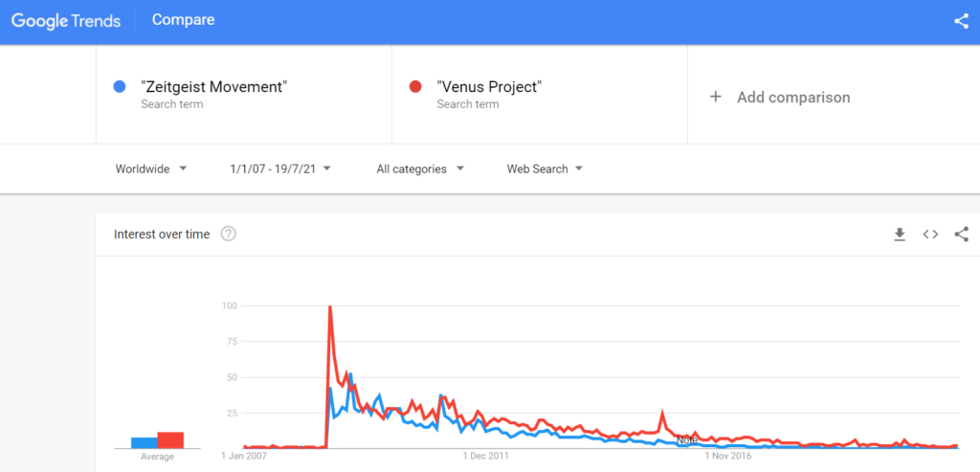Viewport: 980px width, 472px height.
Task: Click the plus icon to add comparison
Action: (716, 97)
